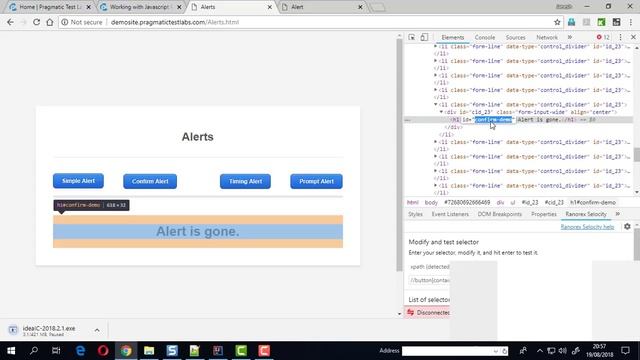Click the Selocity selector input field
This screenshot has height=360, width=640.
[429, 280]
